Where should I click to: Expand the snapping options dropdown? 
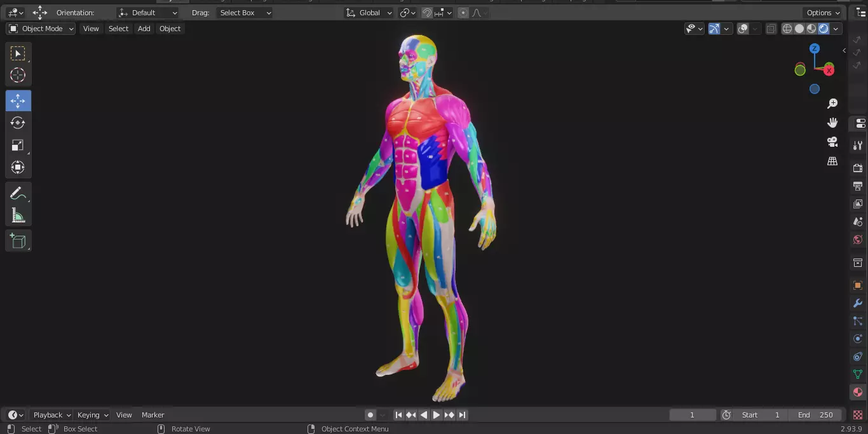pyautogui.click(x=444, y=13)
